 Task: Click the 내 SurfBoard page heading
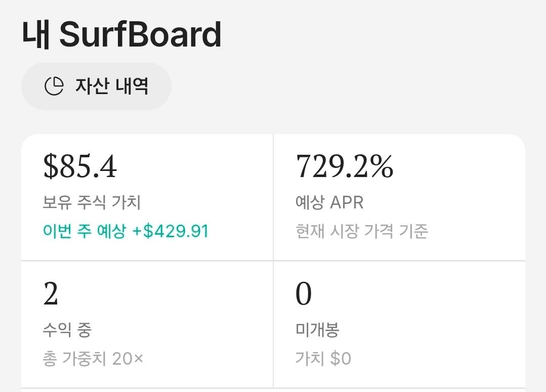(122, 34)
